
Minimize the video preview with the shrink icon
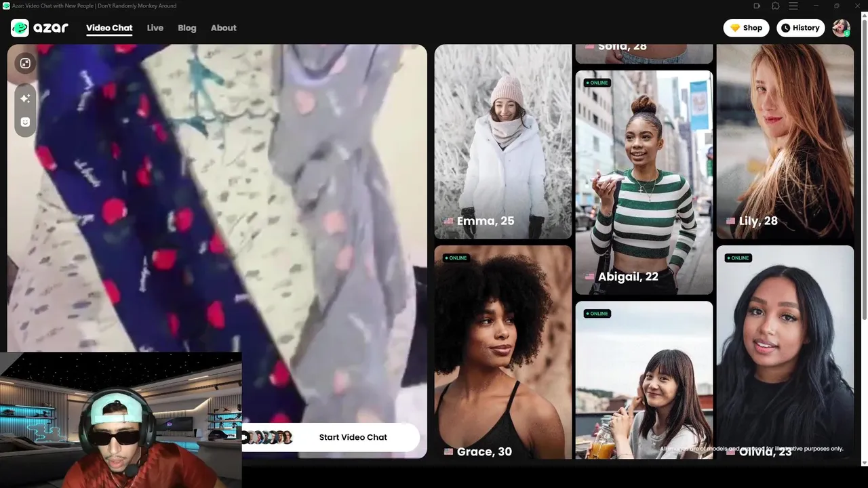pyautogui.click(x=25, y=63)
